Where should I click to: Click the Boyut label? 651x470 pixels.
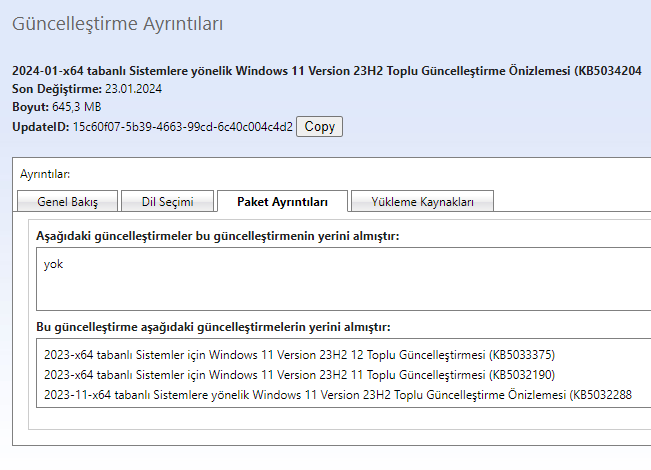[x=29, y=107]
